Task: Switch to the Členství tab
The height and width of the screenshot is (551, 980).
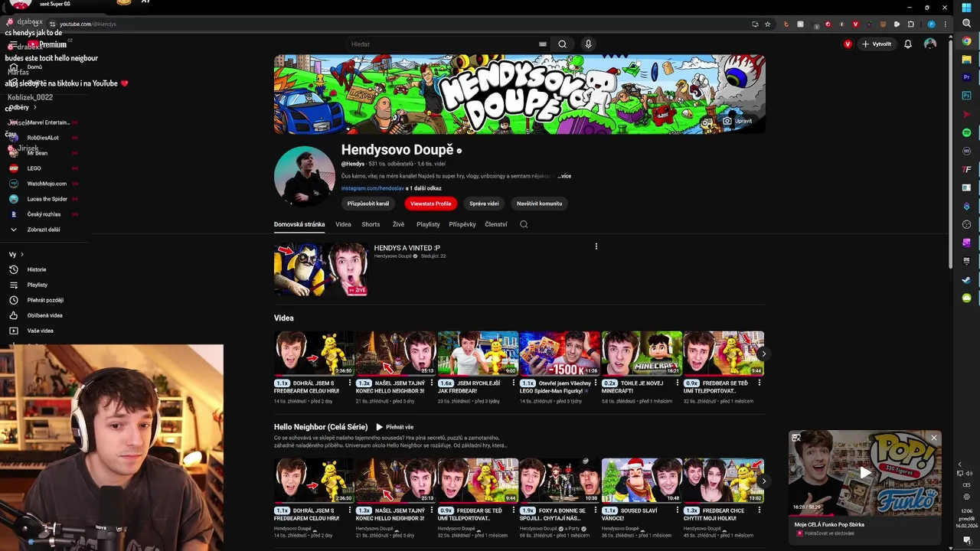Action: (x=496, y=224)
